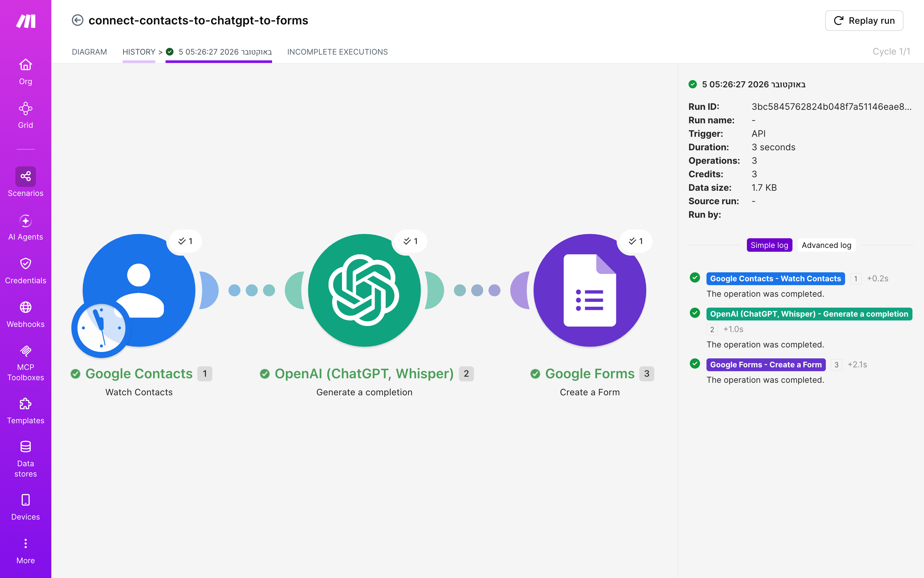Open Data stores
The image size is (924, 578).
(x=26, y=459)
